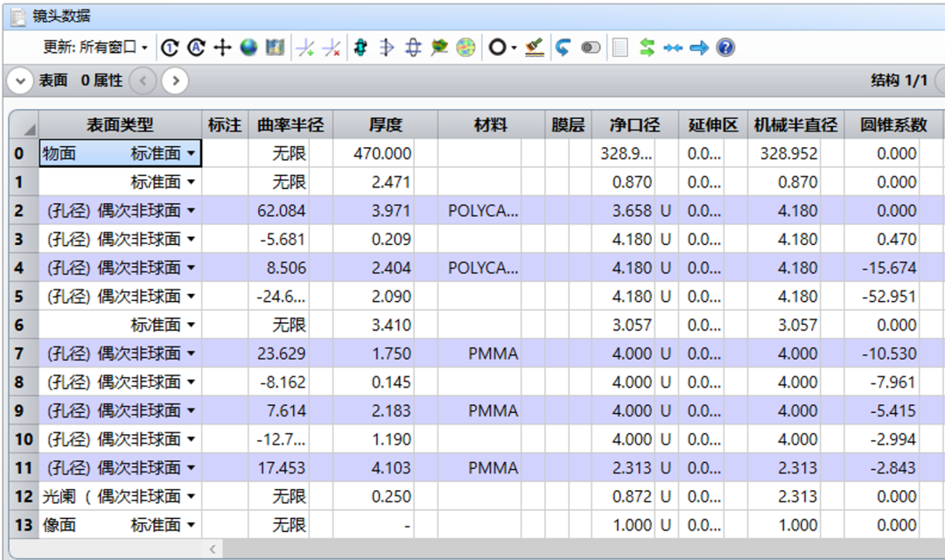Click the add fold mirror icon (green plus)
This screenshot has height=560, width=945.
[x=305, y=47]
